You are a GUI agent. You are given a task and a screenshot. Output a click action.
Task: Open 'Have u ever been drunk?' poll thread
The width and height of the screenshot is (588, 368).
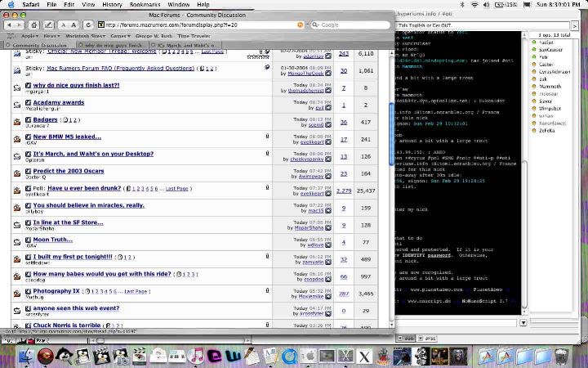[84, 188]
